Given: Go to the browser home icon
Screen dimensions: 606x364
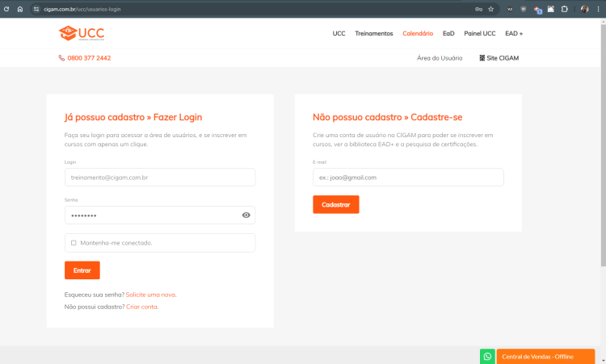Looking at the screenshot, I should tap(20, 9).
